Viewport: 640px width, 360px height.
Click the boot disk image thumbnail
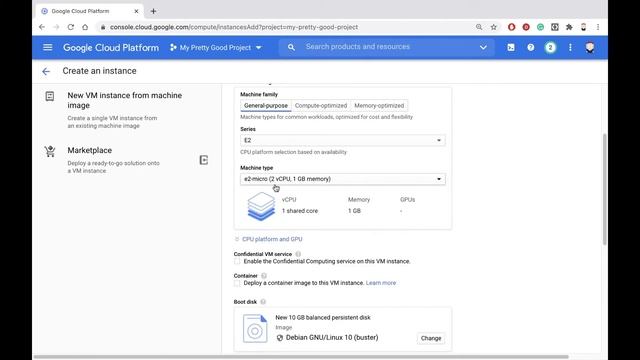(255, 328)
